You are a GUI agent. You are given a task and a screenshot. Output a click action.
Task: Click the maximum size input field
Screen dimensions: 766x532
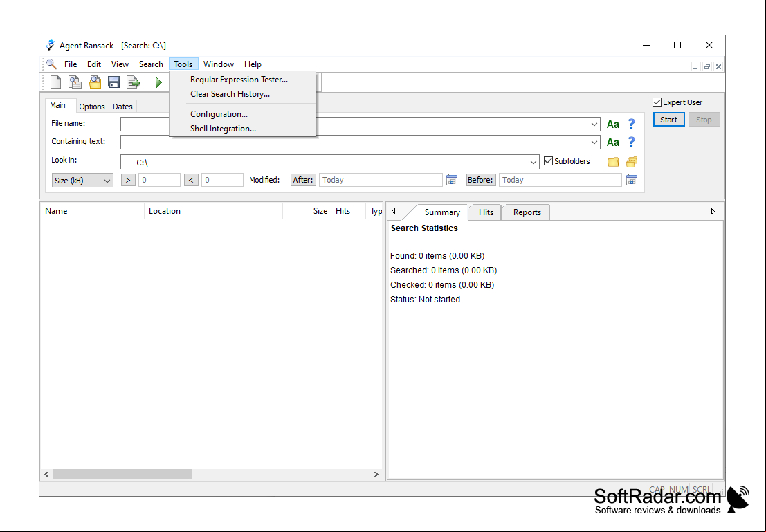(x=222, y=180)
